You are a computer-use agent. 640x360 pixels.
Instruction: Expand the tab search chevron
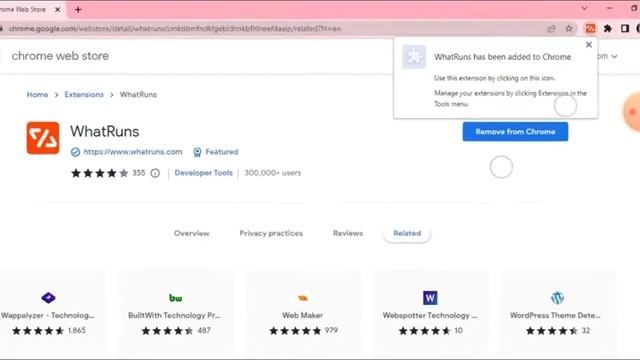584,8
